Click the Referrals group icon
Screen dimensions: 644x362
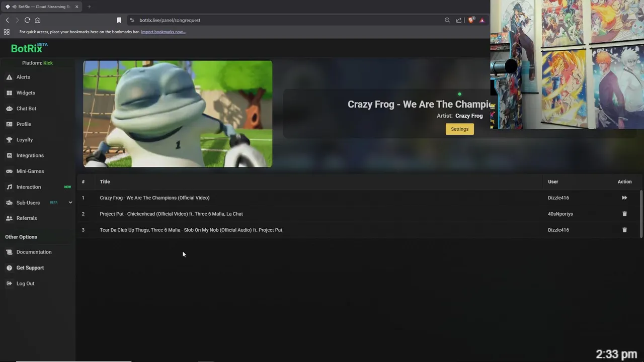[x=9, y=218]
